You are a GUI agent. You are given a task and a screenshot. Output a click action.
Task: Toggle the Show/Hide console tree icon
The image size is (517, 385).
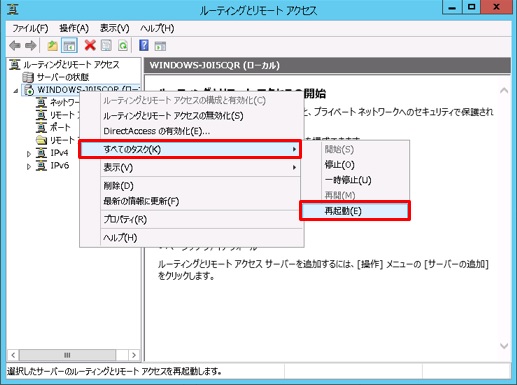point(69,46)
